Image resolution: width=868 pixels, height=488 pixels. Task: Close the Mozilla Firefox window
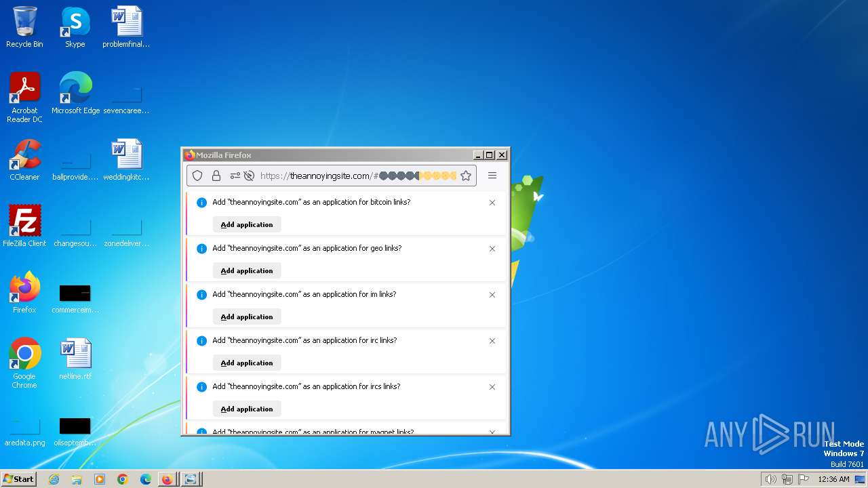(502, 155)
